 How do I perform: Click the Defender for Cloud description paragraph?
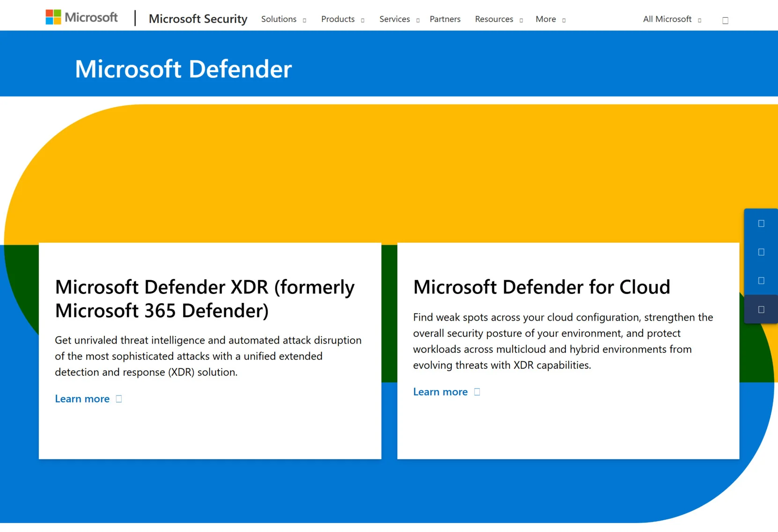563,341
